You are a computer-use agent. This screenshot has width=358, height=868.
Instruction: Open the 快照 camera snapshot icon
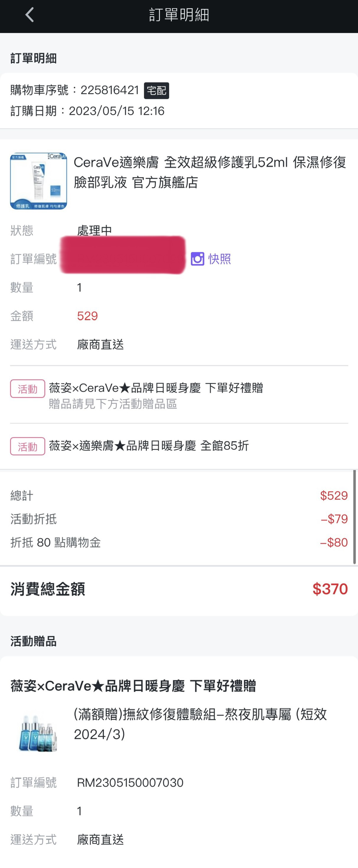(x=197, y=259)
